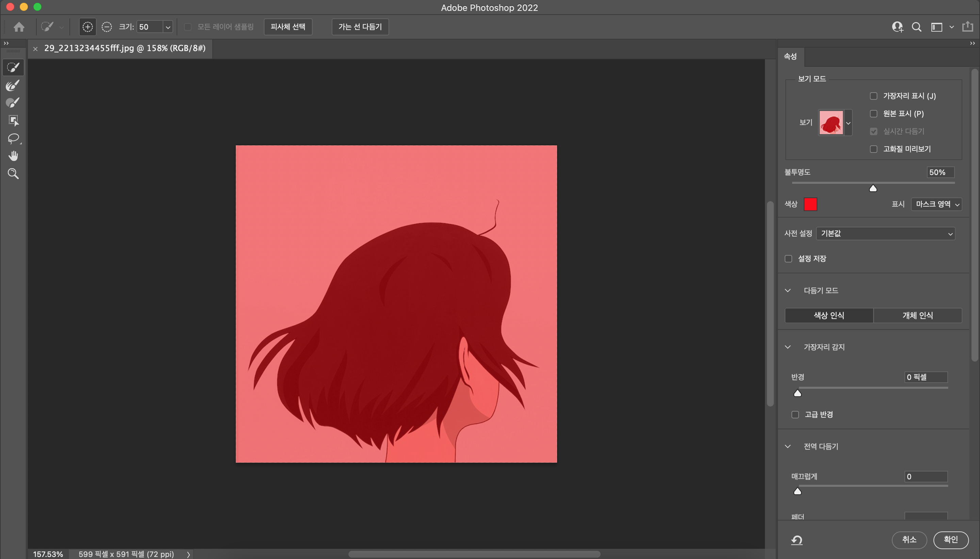This screenshot has width=980, height=559.
Task: Click the 29_2213234455fff.jpg document tab
Action: [x=125, y=48]
